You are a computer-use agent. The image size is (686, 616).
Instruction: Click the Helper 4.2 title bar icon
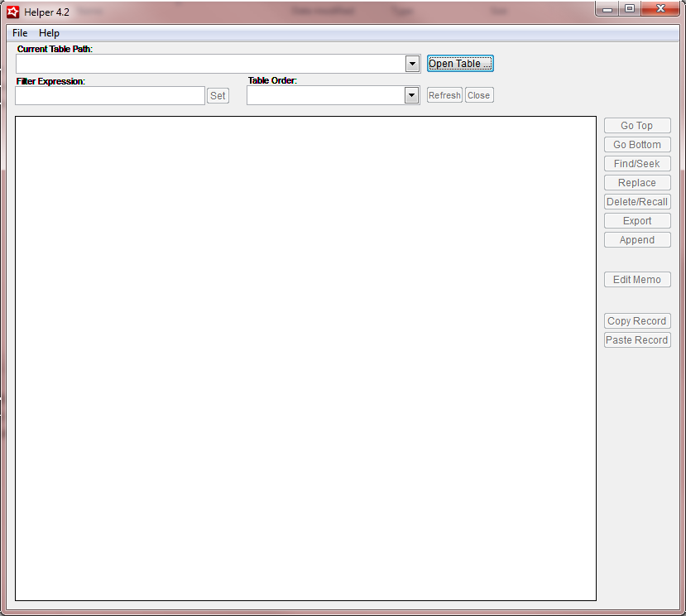click(13, 12)
